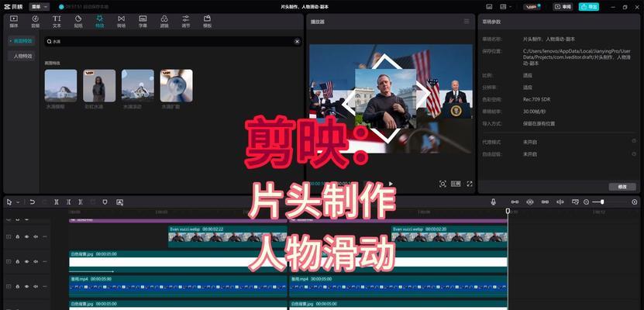644x310 pixels.
Task: Open the 调节 adjustment tab
Action: click(186, 22)
